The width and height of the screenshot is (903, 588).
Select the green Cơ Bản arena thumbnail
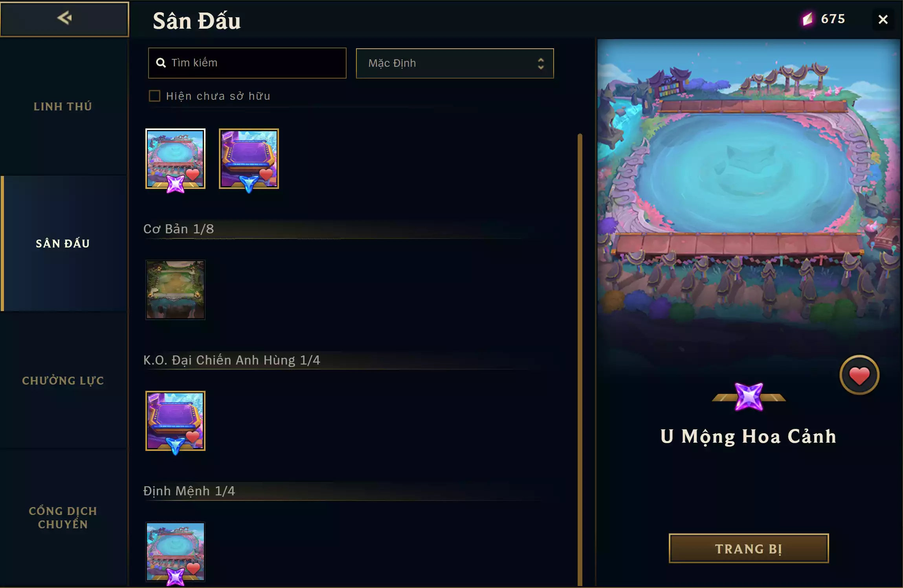click(x=175, y=289)
